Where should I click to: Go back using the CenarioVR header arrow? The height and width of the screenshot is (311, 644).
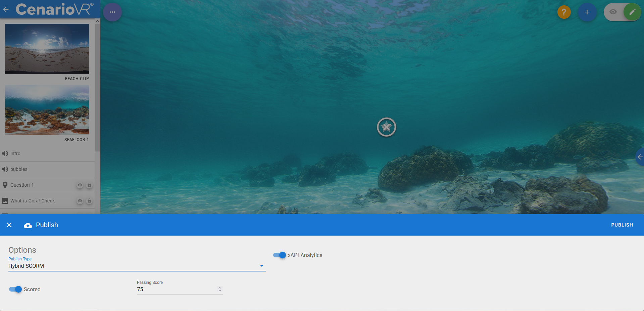(x=6, y=9)
